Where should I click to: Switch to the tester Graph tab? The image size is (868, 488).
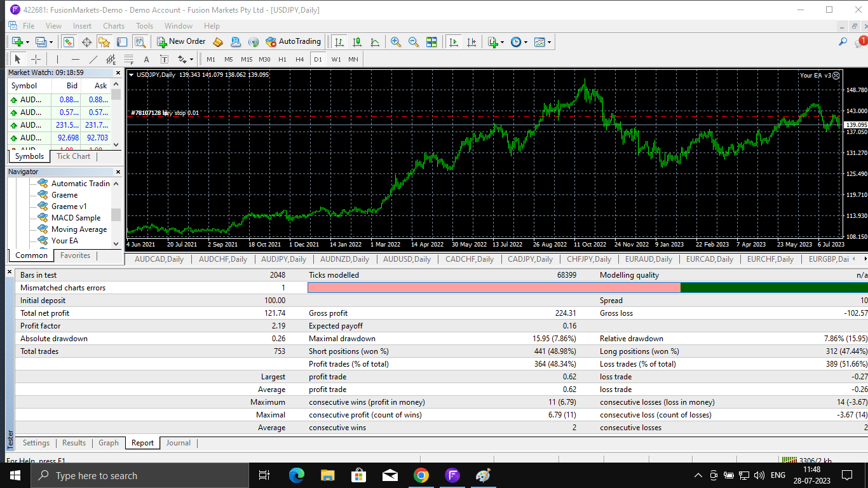109,443
